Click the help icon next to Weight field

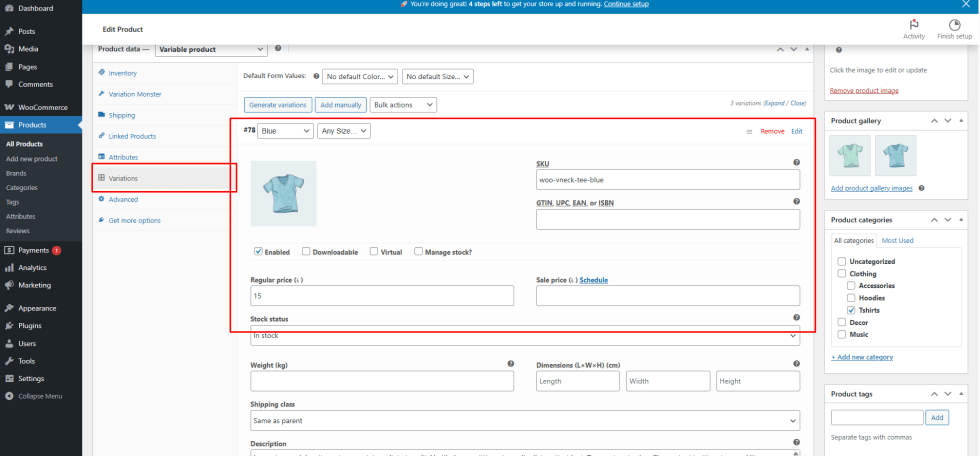(510, 364)
